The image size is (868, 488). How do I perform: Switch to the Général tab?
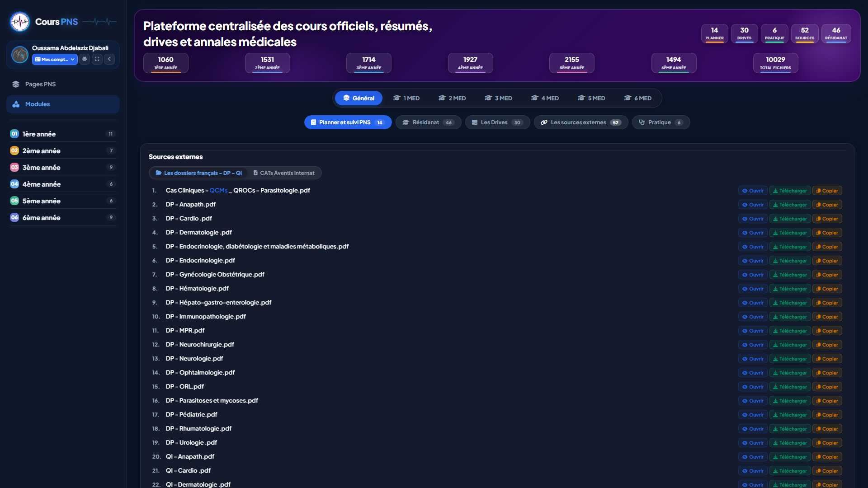(359, 98)
